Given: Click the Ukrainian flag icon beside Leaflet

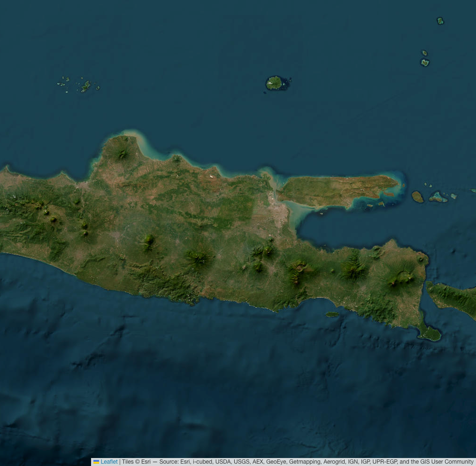Looking at the screenshot, I should (96, 462).
